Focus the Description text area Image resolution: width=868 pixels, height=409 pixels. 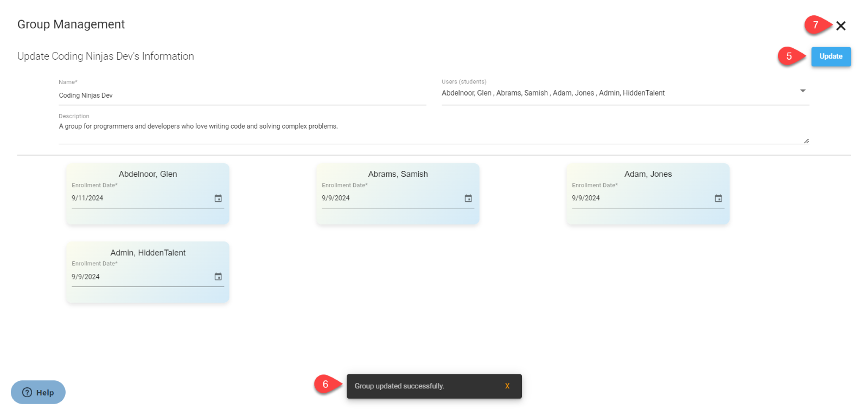[429, 130]
